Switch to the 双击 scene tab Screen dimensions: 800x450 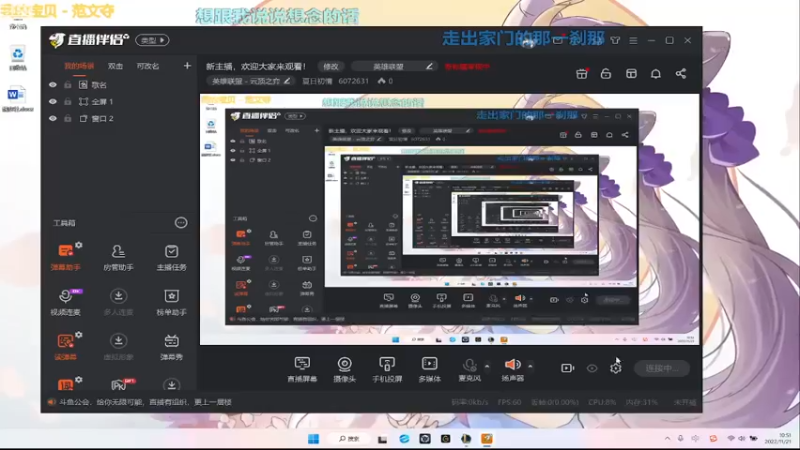click(115, 66)
